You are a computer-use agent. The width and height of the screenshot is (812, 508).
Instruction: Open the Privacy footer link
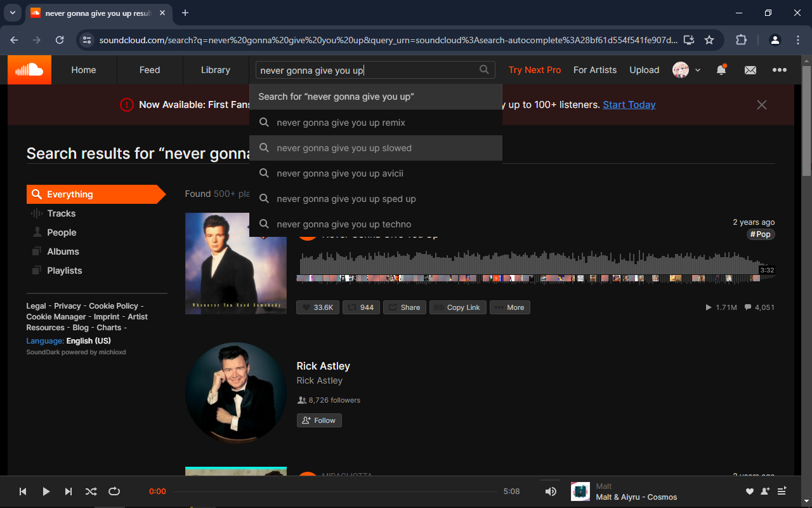coord(67,306)
